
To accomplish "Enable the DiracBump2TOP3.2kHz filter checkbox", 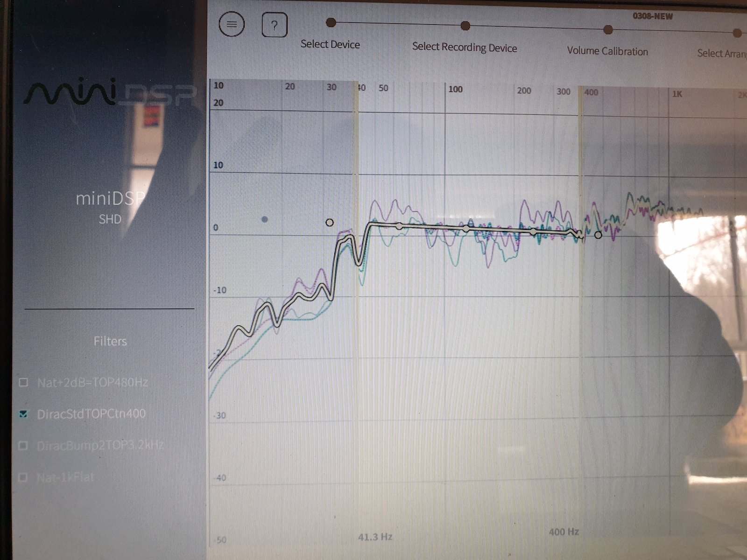I will 23,446.
